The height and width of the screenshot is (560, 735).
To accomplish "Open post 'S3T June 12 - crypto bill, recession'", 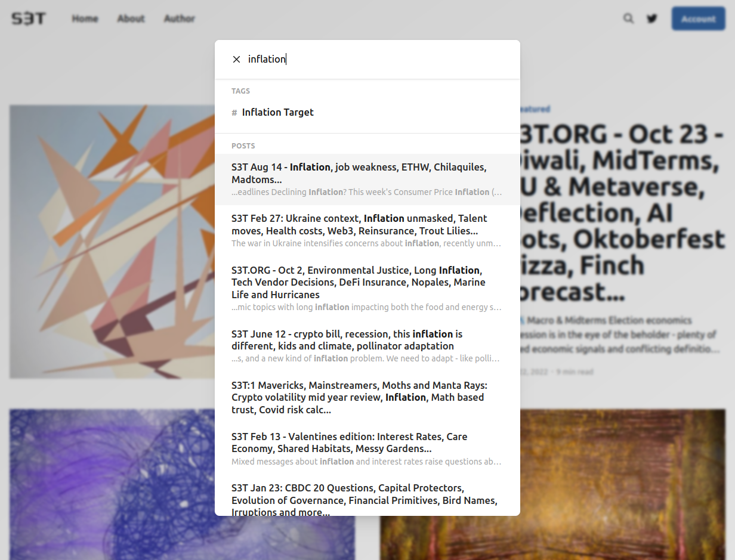I will (x=367, y=346).
